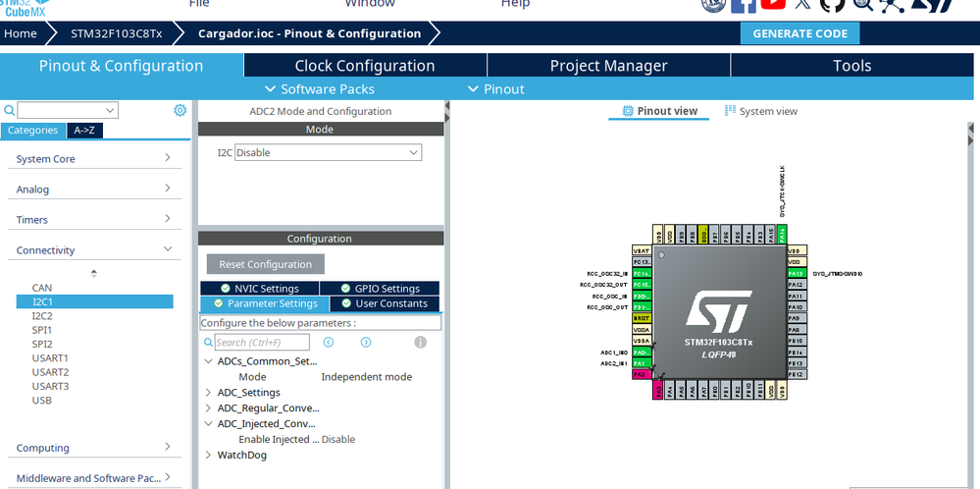
Task: Switch to Project Manager tab
Action: 608,66
